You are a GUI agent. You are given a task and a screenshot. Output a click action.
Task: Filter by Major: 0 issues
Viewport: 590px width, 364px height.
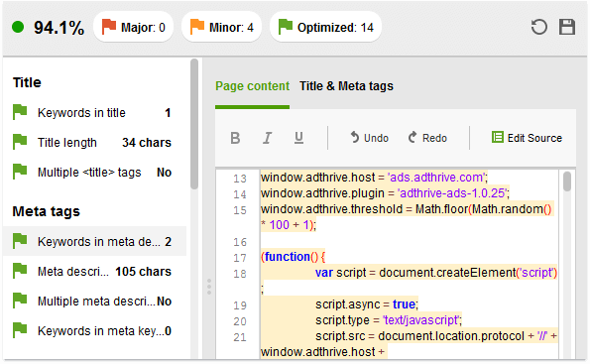point(133,27)
